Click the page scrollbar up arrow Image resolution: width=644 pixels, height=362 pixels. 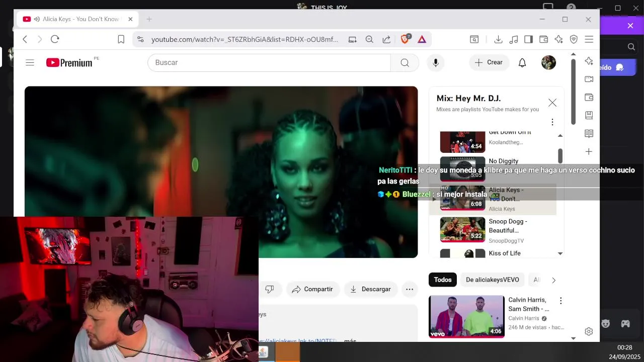(573, 54)
